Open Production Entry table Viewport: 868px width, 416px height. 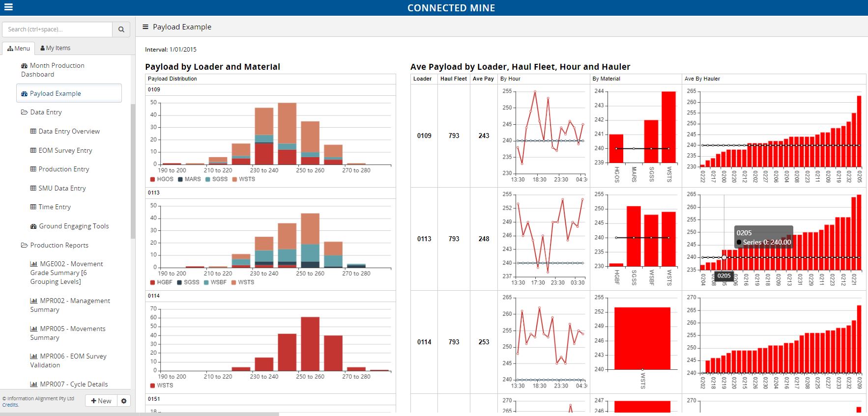(x=60, y=169)
